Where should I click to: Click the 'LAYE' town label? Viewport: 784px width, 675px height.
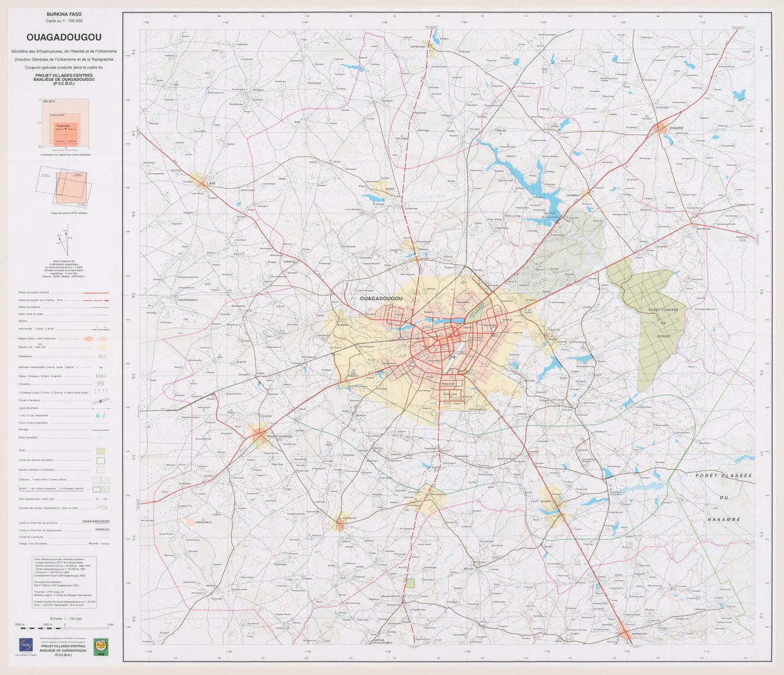pos(211,183)
